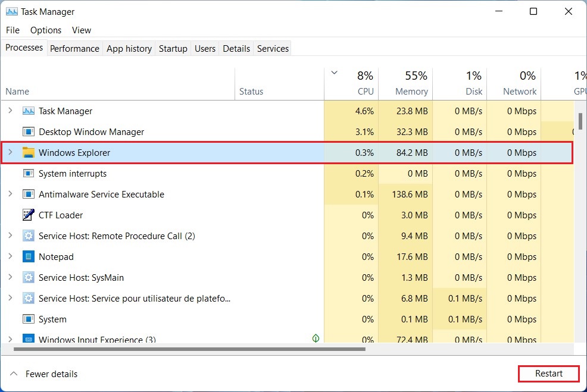Select the CTF Loader process name
This screenshot has height=392, width=587.
click(61, 215)
